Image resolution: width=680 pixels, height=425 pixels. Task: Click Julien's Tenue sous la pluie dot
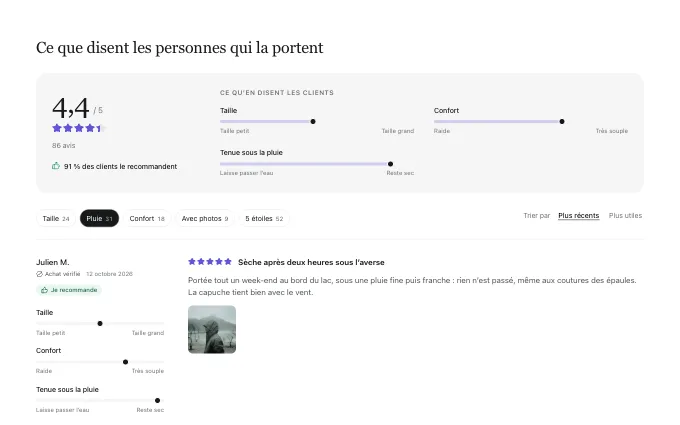click(157, 400)
